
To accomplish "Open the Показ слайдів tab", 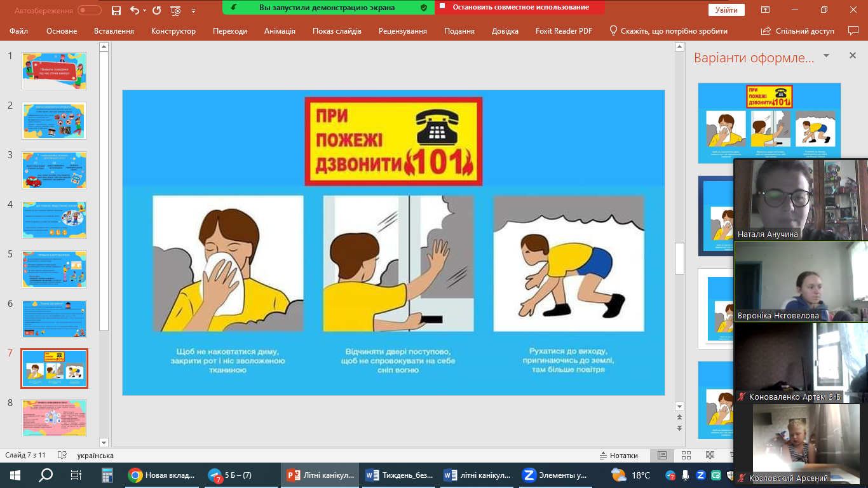I will [337, 30].
